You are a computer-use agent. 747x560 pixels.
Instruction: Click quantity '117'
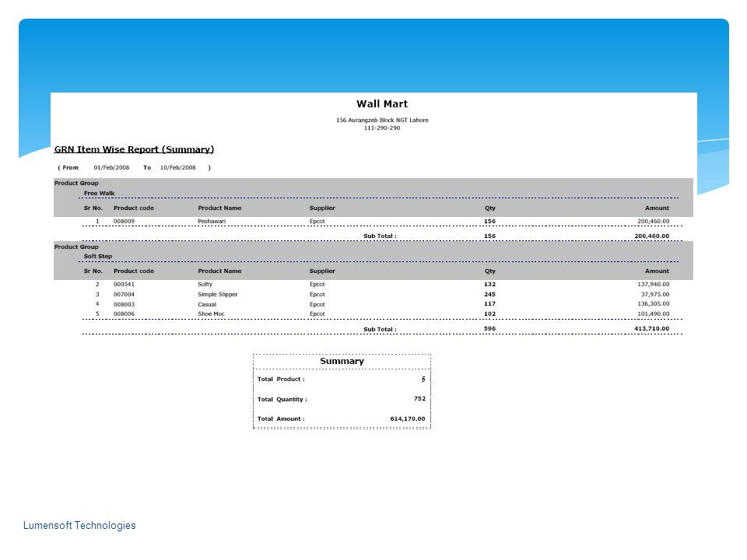coord(489,304)
